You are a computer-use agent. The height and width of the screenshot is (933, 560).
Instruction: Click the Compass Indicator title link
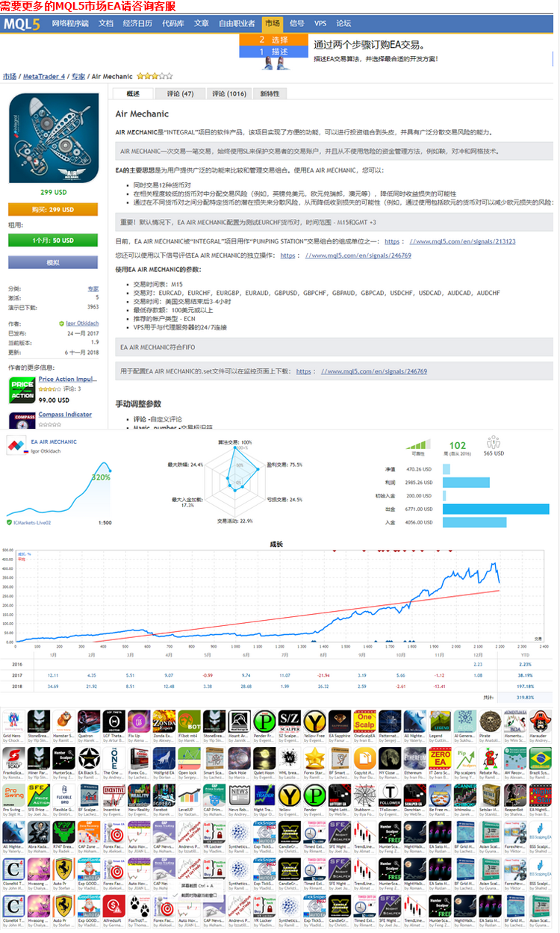click(x=66, y=415)
